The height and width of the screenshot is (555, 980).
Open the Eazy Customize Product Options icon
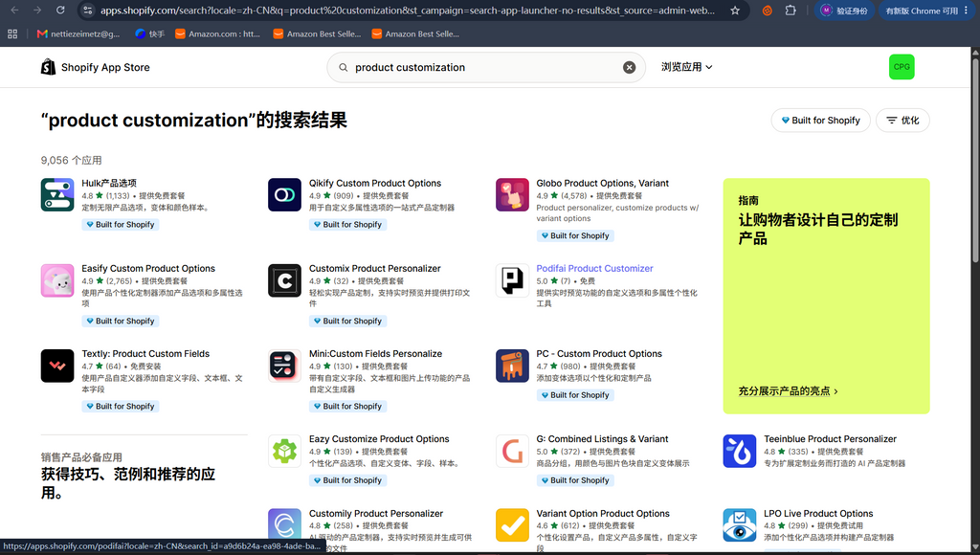[x=284, y=451]
